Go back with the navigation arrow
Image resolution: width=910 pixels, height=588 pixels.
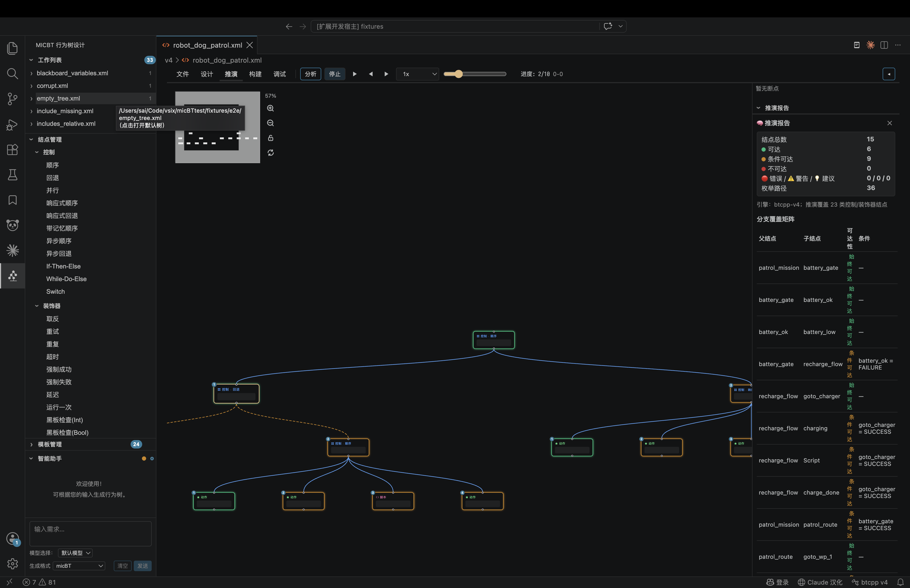[289, 26]
